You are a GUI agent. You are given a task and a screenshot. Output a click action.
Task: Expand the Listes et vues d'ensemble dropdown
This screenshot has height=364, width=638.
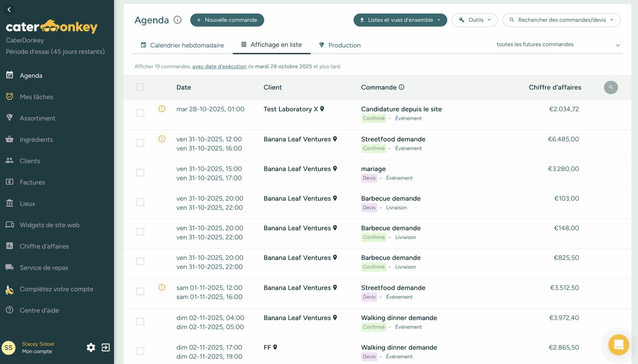[400, 20]
